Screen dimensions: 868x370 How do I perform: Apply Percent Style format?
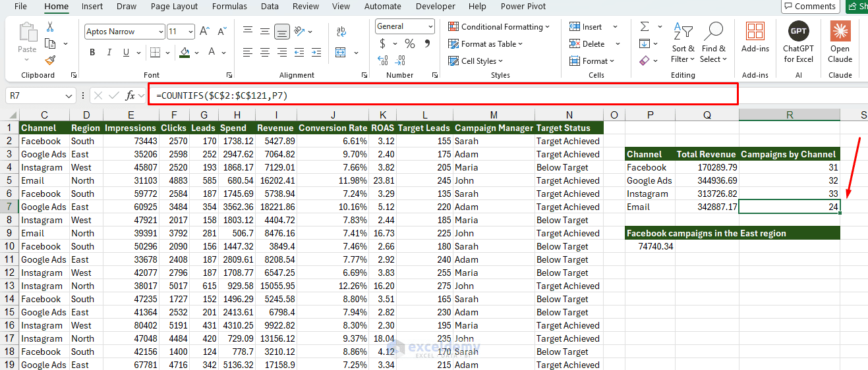coord(409,43)
